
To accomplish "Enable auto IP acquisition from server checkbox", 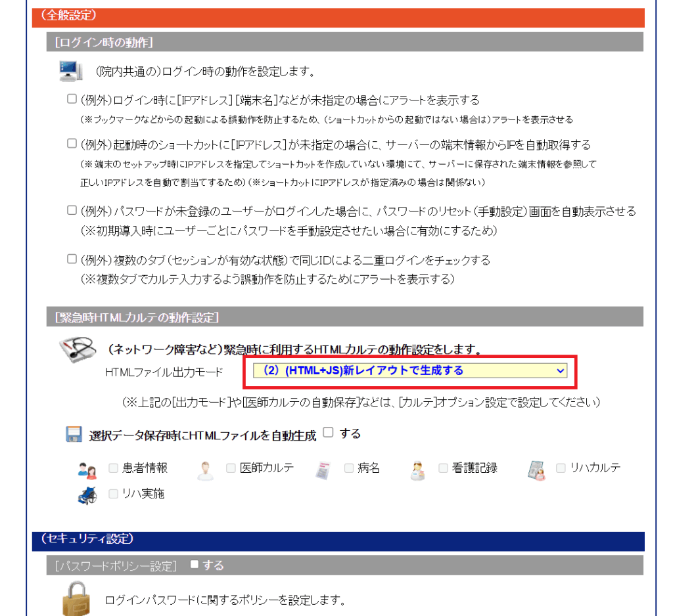I will click(x=72, y=144).
